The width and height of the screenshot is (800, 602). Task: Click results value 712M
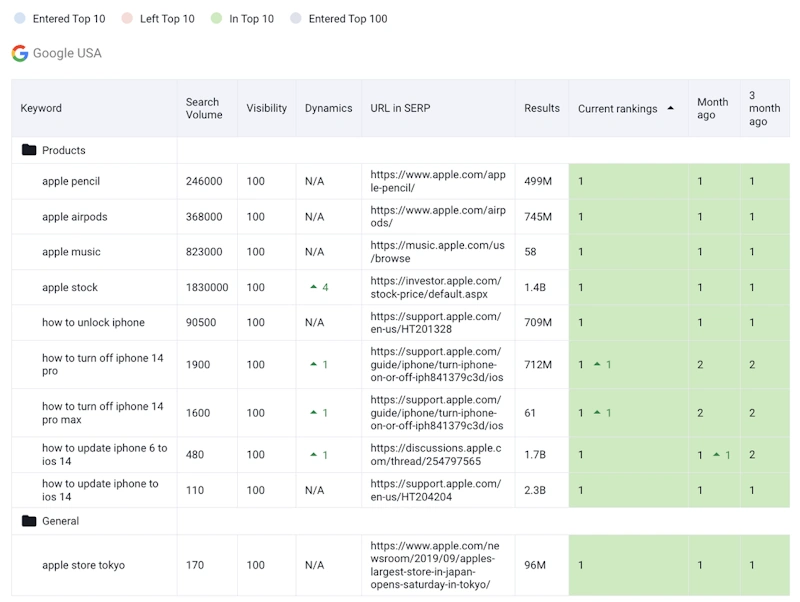538,364
